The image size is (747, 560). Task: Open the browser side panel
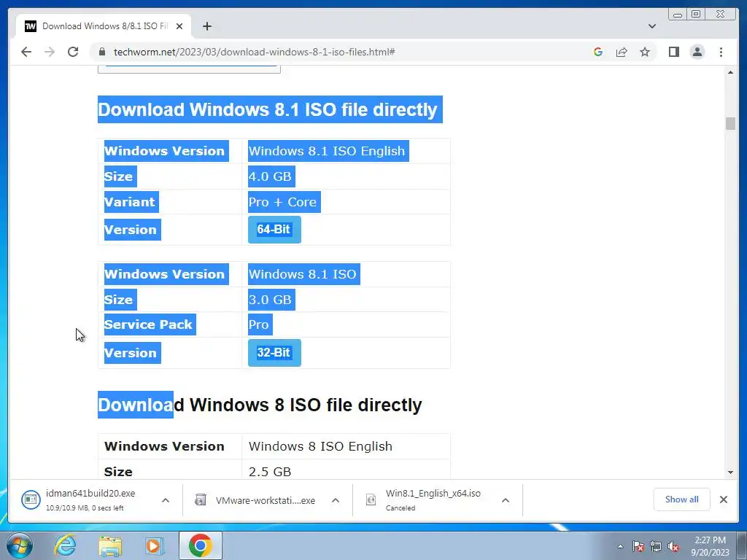[x=674, y=52]
